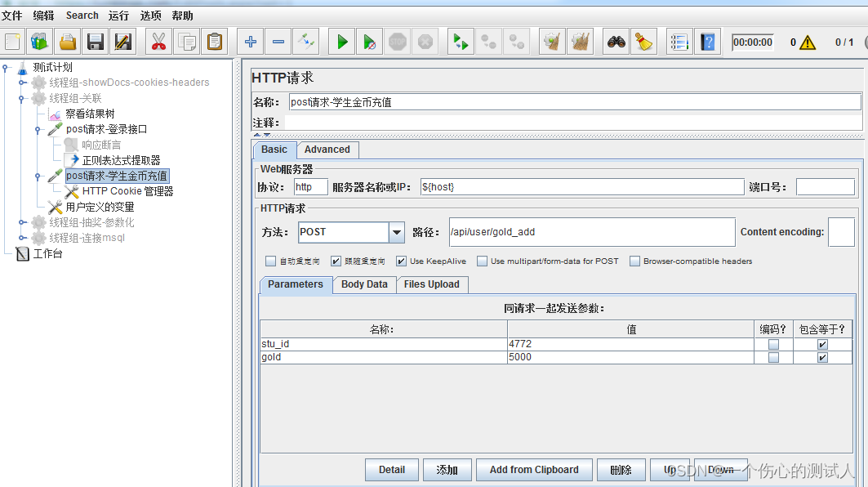Click Remote Stop All icon
Screen dimensions: 868x487
tap(488, 42)
